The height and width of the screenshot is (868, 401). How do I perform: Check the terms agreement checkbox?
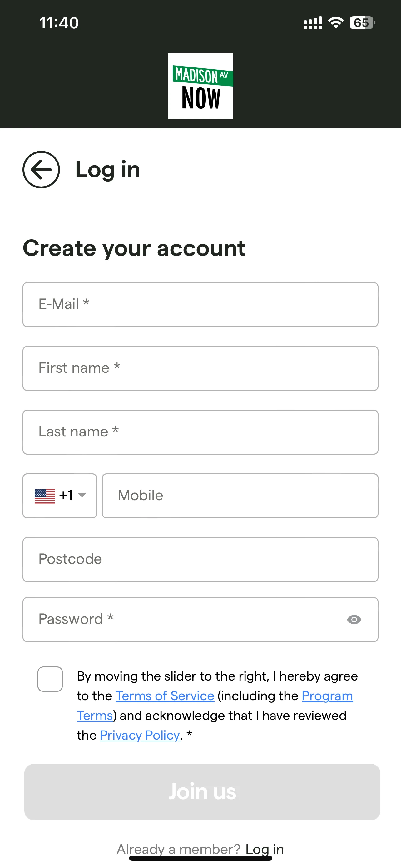50,679
